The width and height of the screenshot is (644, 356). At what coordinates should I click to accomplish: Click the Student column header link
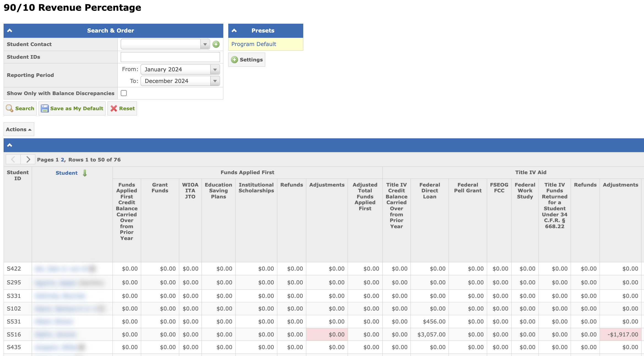(x=66, y=173)
